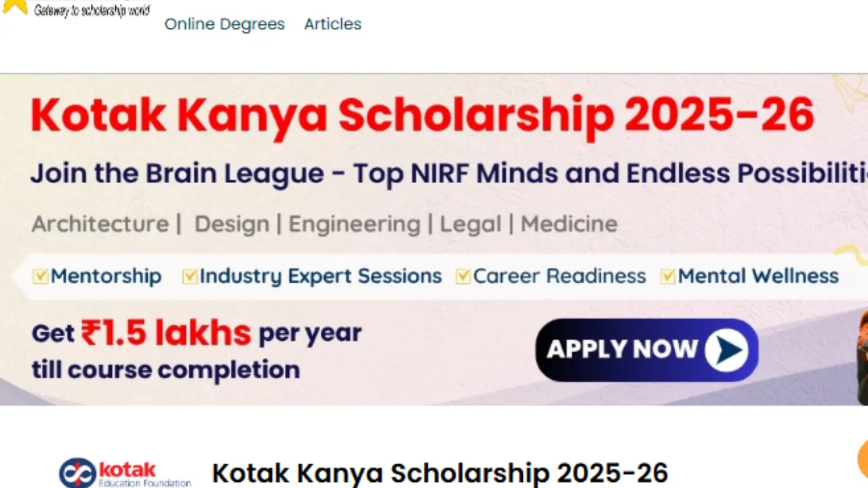Viewport: 868px width, 488px height.
Task: Open the Kotak Kanya Scholarship 2025-26 heading link
Action: (x=440, y=472)
